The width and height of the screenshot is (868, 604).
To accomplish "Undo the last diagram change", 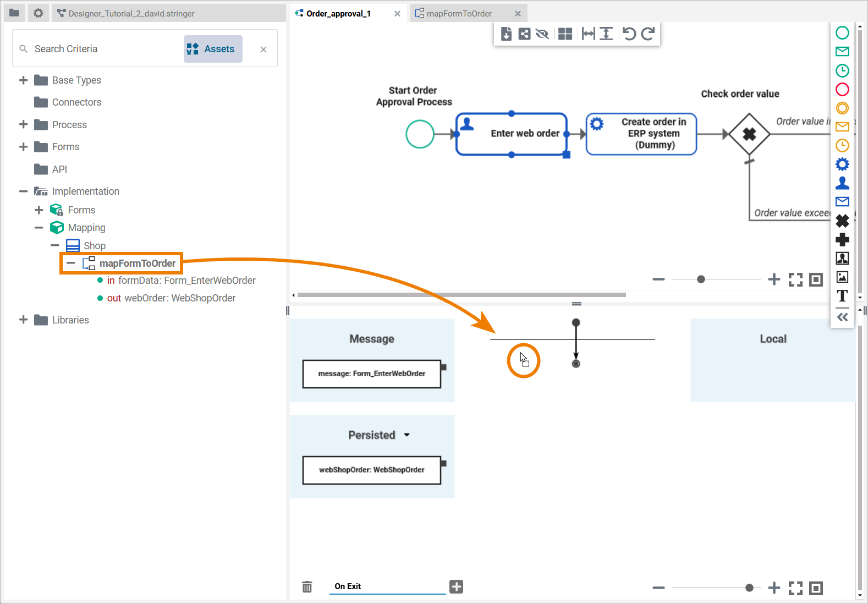I will tap(630, 34).
